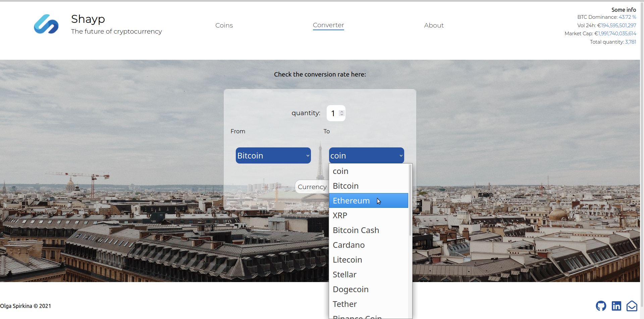Collapse the To coin dropdown
The height and width of the screenshot is (319, 644).
coord(366,155)
